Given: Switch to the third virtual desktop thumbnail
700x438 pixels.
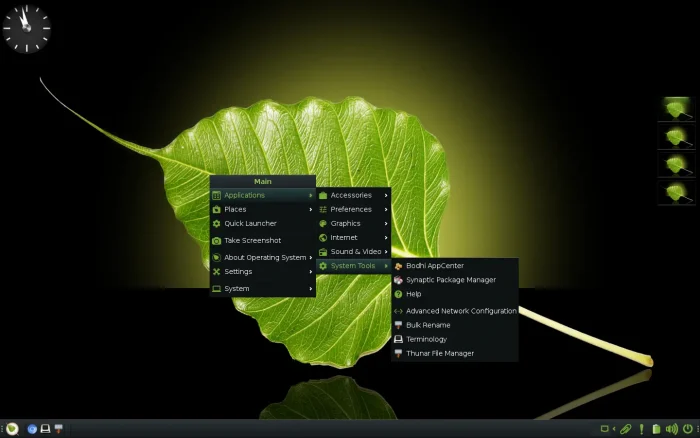Looking at the screenshot, I should [x=677, y=165].
